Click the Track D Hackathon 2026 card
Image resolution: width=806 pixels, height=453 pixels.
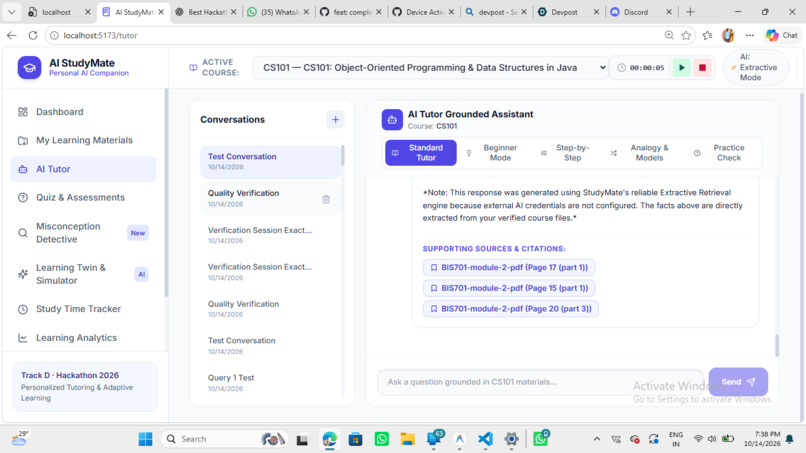point(85,386)
